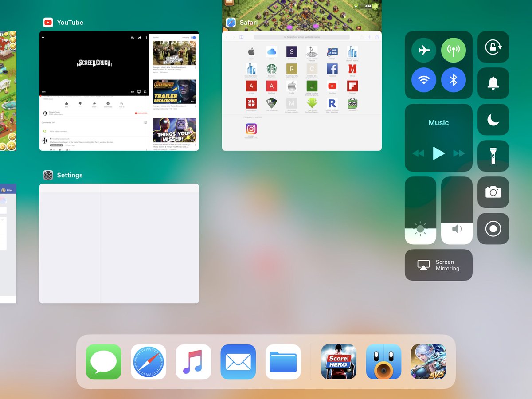The height and width of the screenshot is (399, 532).
Task: Open Messages from the dock
Action: [103, 362]
